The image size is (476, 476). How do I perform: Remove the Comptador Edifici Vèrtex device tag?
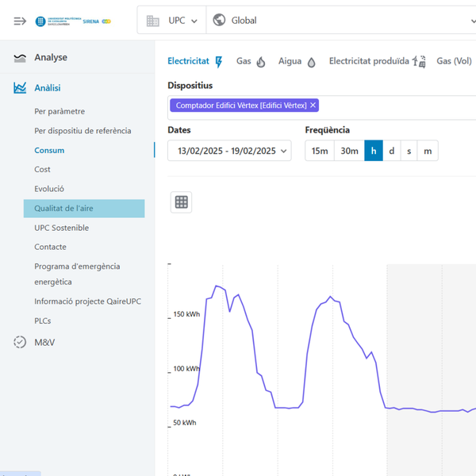(x=313, y=106)
